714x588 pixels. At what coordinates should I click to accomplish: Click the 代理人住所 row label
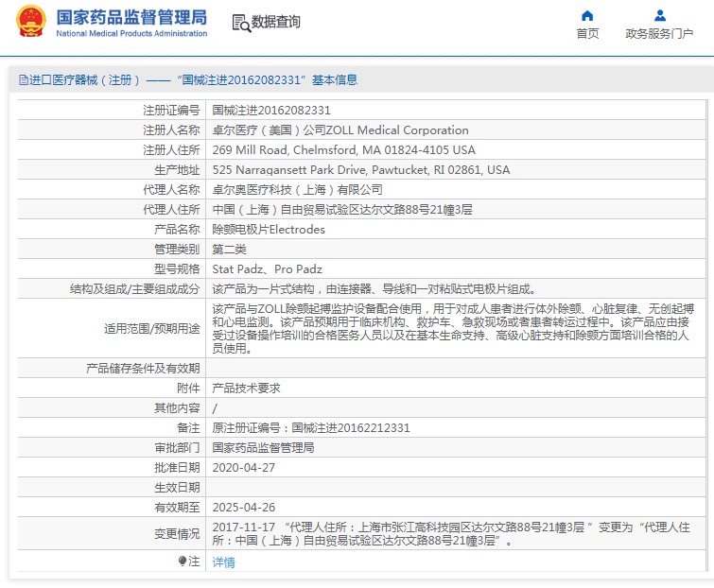(x=171, y=209)
